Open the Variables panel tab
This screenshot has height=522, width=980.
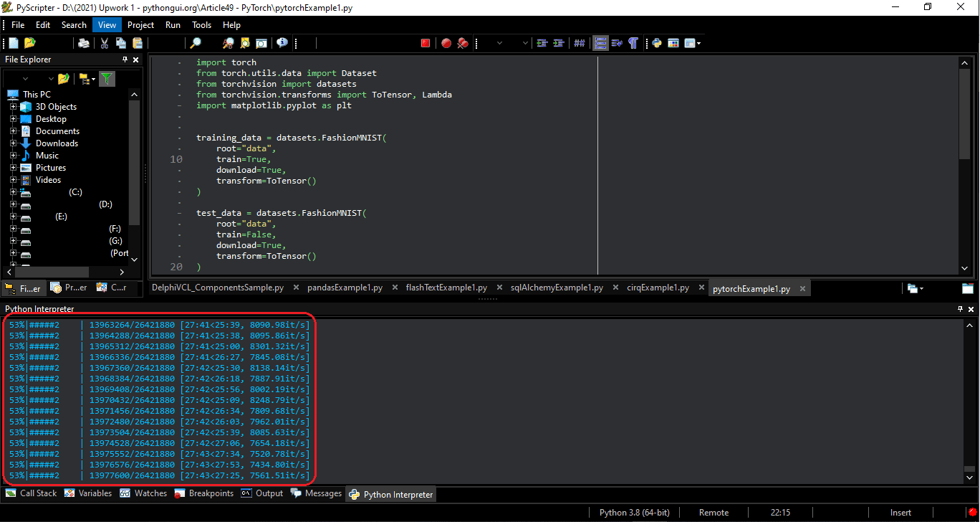[88, 493]
